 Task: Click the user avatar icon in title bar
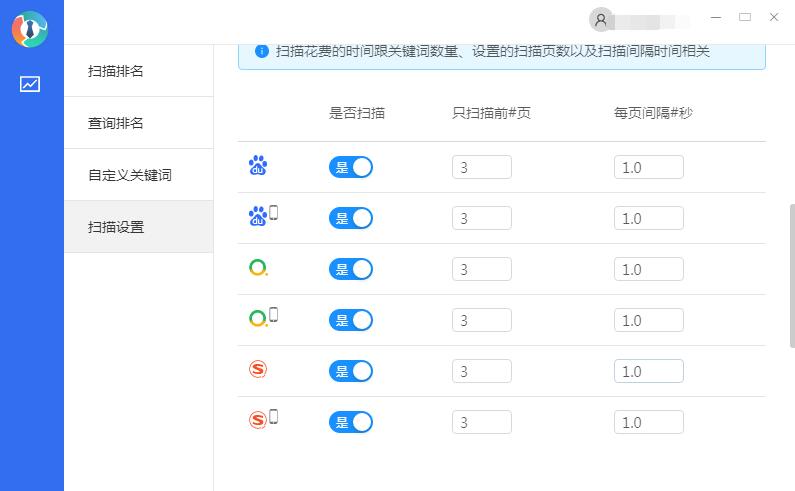tap(601, 19)
